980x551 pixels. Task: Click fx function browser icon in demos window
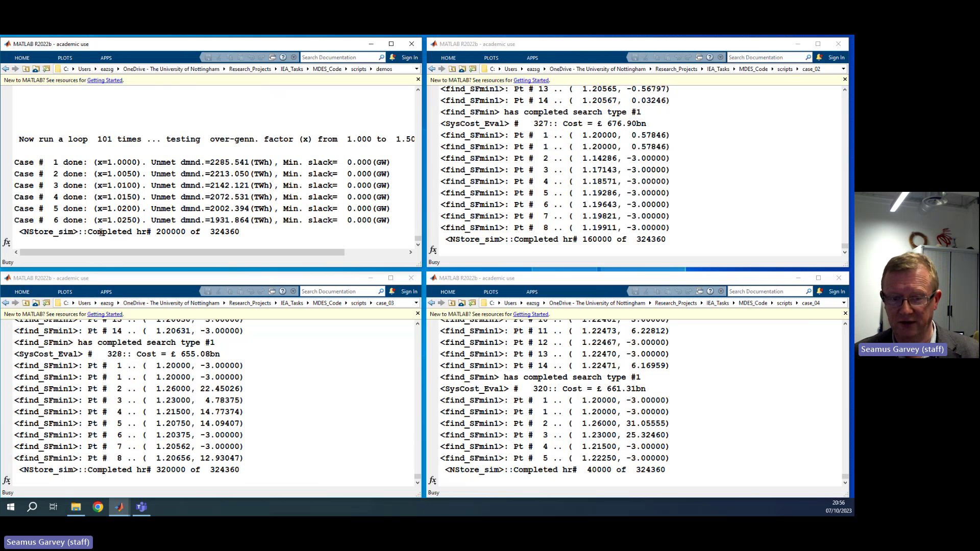point(7,242)
